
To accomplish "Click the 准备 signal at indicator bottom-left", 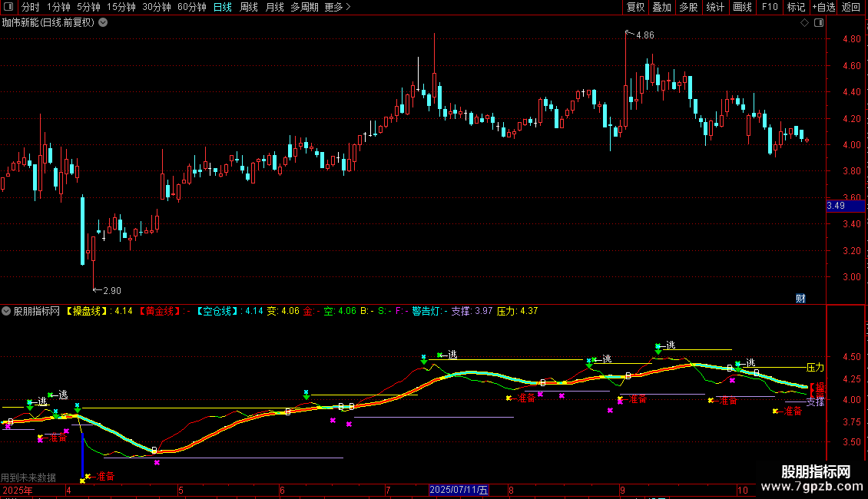I will pyautogui.click(x=105, y=476).
